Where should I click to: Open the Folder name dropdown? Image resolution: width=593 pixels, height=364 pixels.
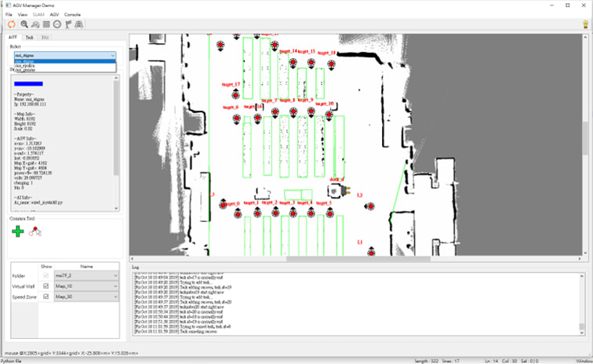(x=86, y=275)
